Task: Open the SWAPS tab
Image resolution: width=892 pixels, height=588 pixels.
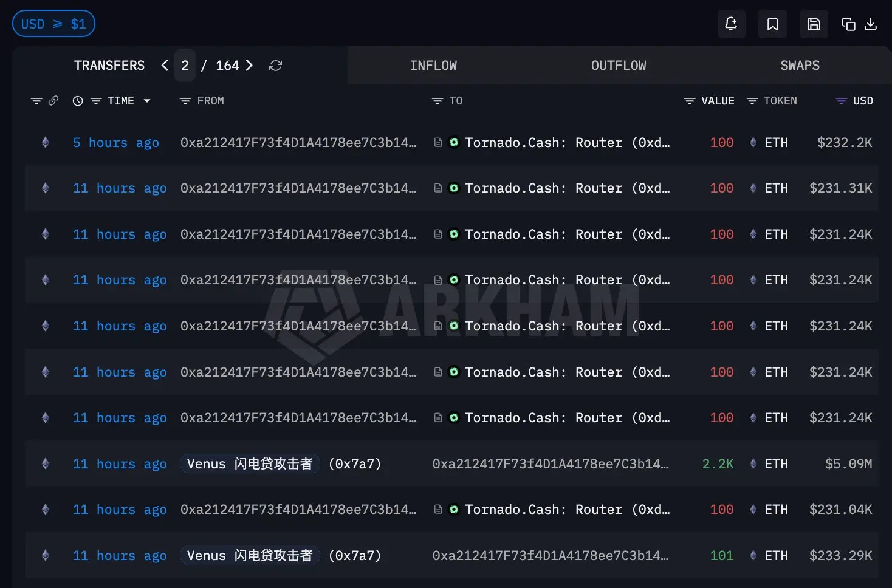Action: 800,65
